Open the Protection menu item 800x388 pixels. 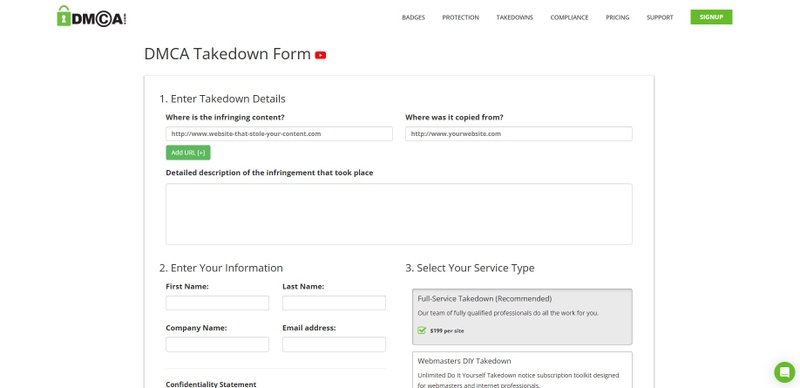pyautogui.click(x=460, y=17)
